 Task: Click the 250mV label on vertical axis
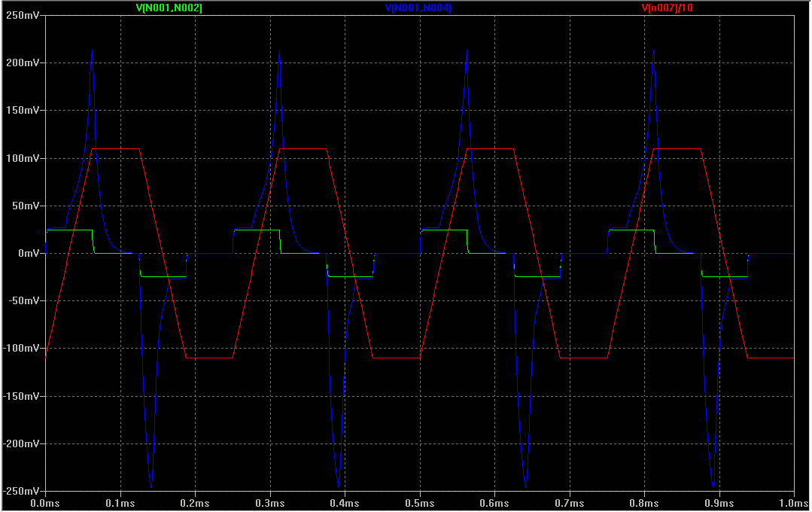pyautogui.click(x=24, y=15)
